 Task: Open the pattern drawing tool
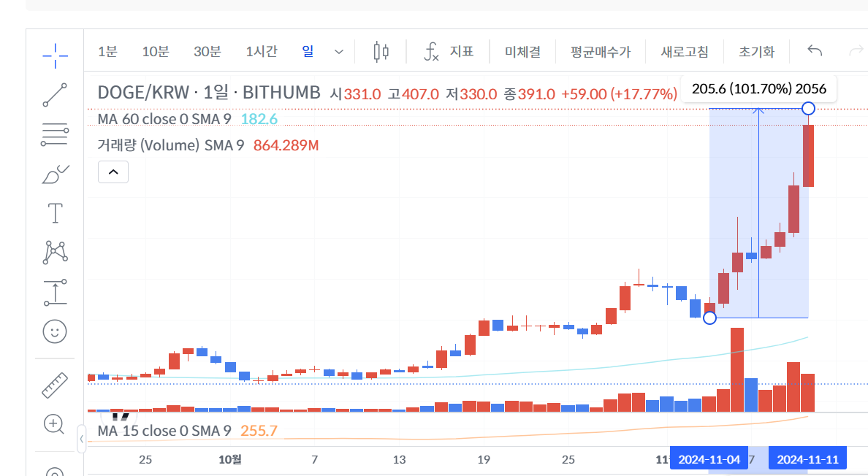click(x=55, y=253)
